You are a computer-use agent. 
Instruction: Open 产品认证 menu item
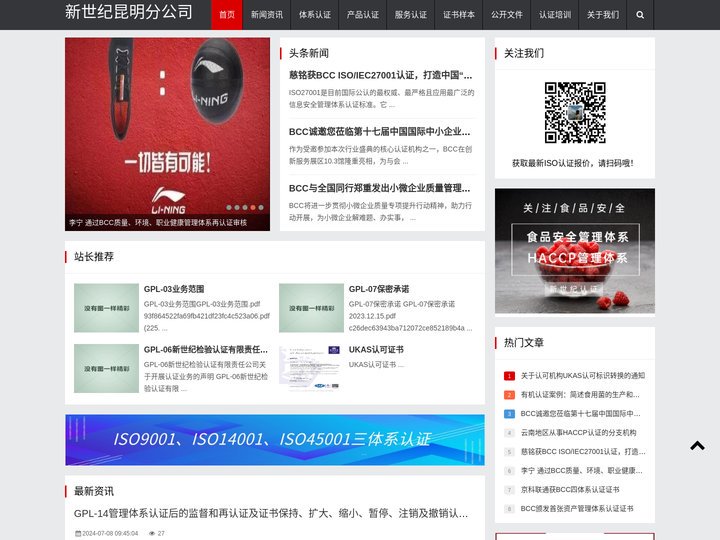[363, 15]
